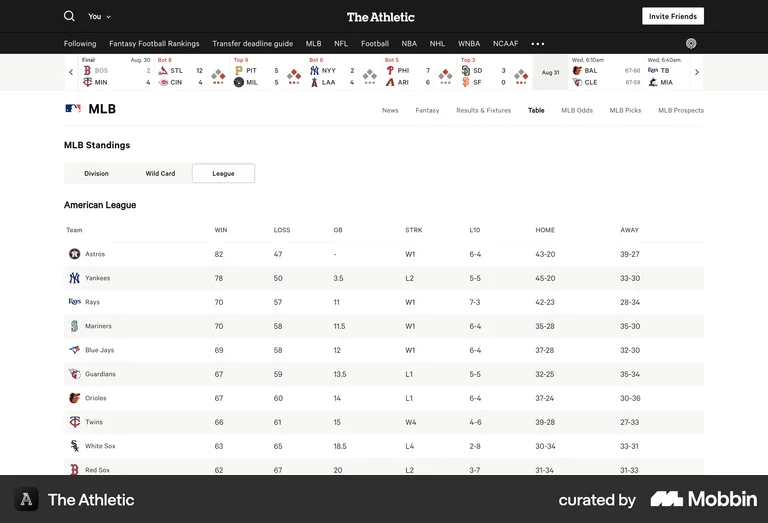The height and width of the screenshot is (523, 768).
Task: Open PIT vs MIL live score card
Action: [x=267, y=72]
